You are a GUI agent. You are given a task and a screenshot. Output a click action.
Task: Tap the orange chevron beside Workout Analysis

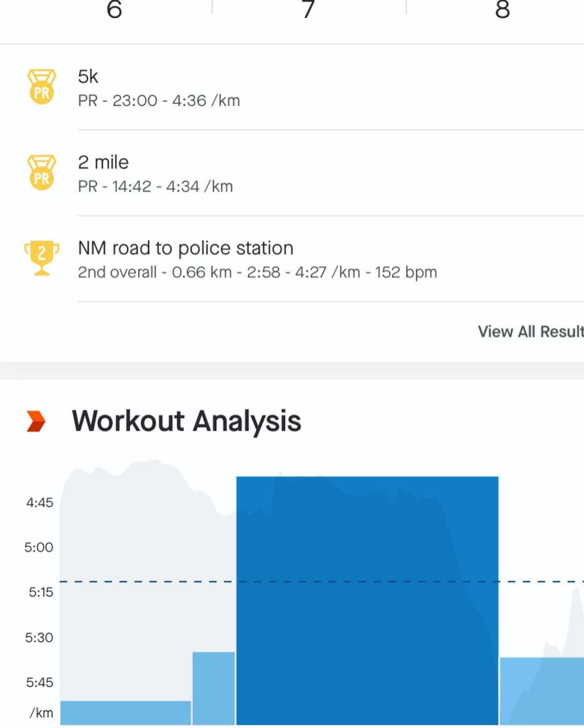(36, 422)
